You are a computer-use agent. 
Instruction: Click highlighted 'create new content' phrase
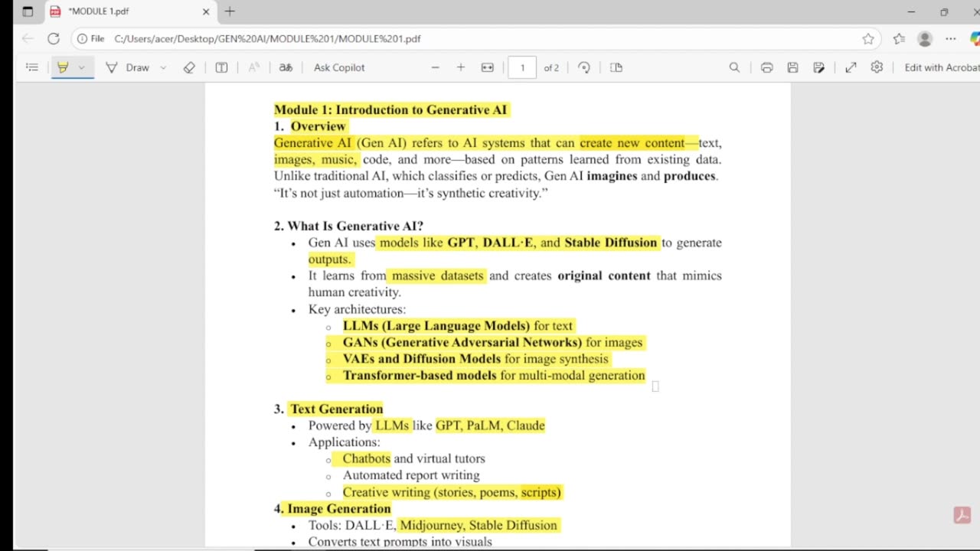(x=632, y=143)
